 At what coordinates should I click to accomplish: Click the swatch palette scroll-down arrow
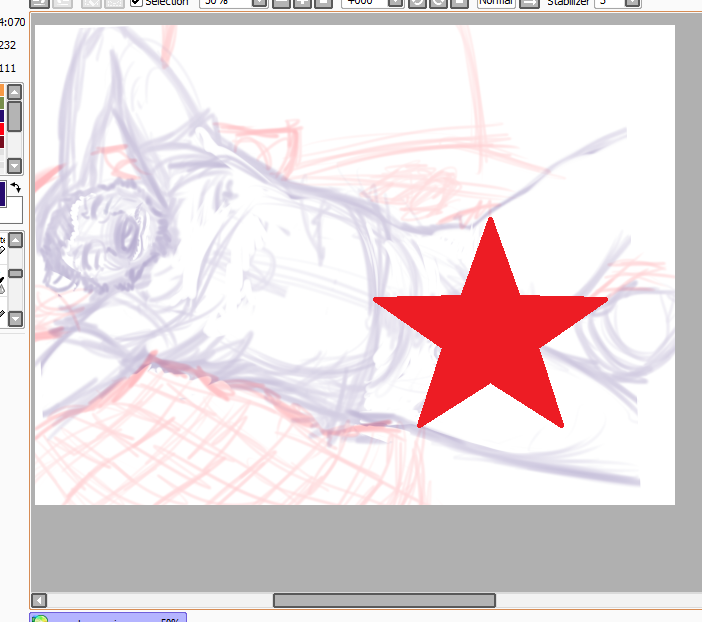(14, 166)
